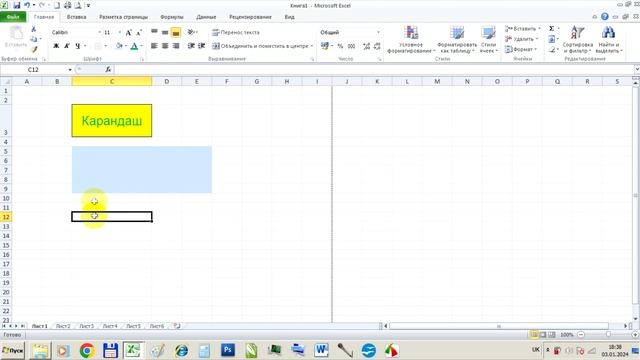The height and width of the screenshot is (360, 640).
Task: Open Excel Help question mark icon
Action: (x=605, y=17)
